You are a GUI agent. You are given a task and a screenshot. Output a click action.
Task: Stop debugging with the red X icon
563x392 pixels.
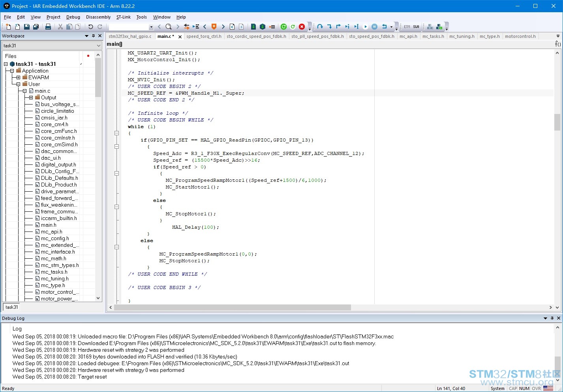coord(302,27)
